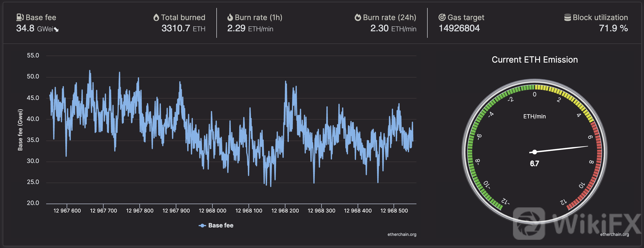Click the flame drop icon beside Total burned
Screen dimensions: 644x248
(x=156, y=18)
